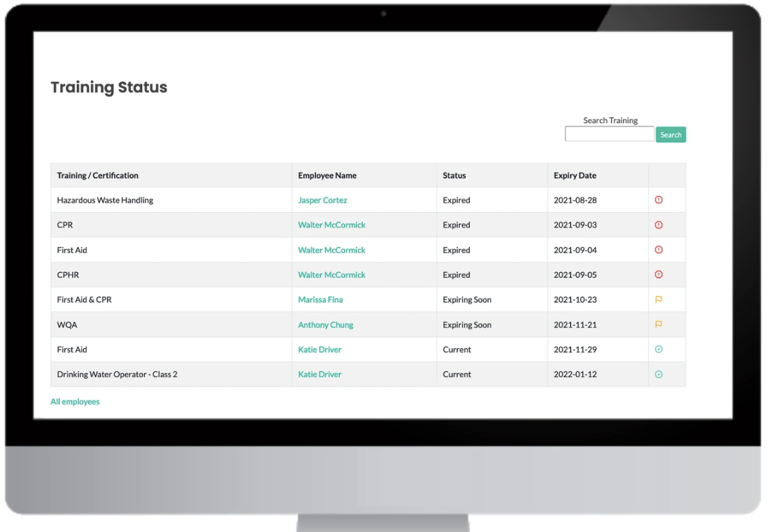Viewport: 770px width, 532px height.
Task: Sort by the Status column header
Action: (453, 175)
